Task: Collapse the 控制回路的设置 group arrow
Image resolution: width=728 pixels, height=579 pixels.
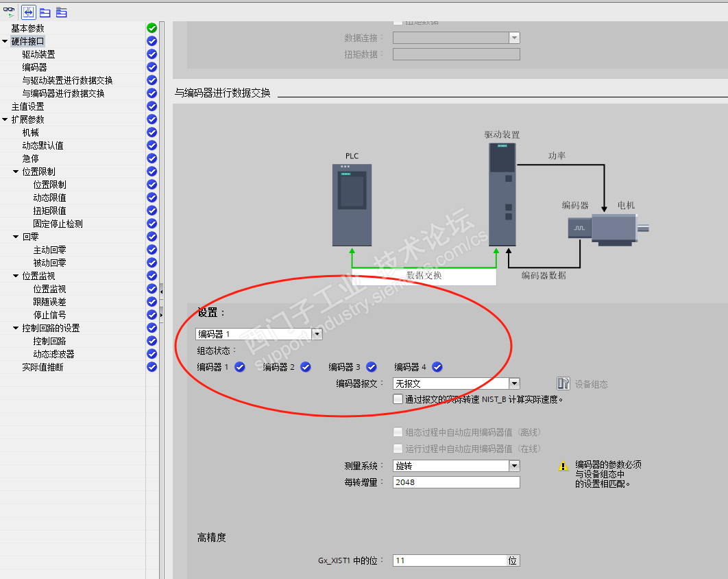Action: [x=16, y=328]
